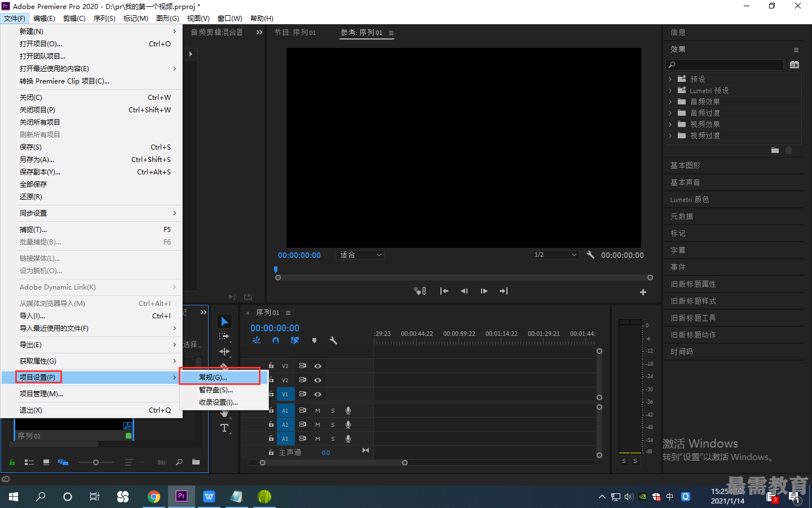Toggle V1 track output eye
Image resolution: width=812 pixels, height=508 pixels.
click(317, 394)
